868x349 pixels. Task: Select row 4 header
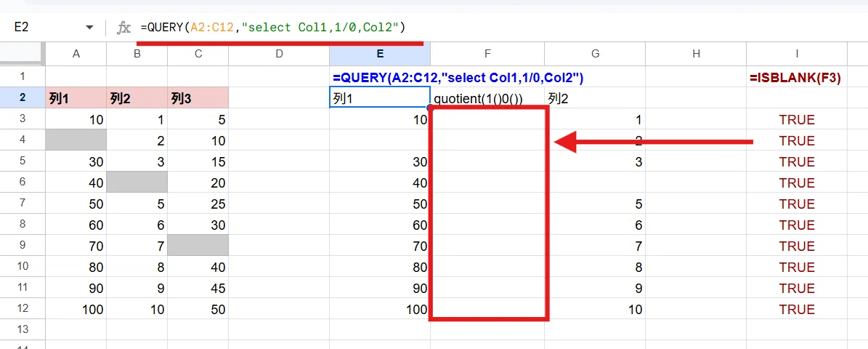coord(22,140)
